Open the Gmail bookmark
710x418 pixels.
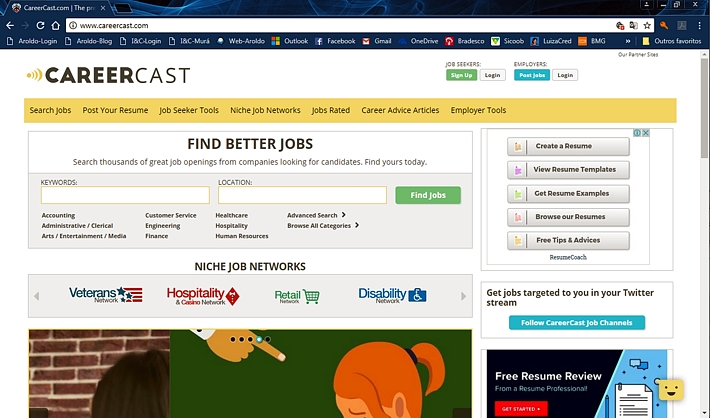point(377,41)
